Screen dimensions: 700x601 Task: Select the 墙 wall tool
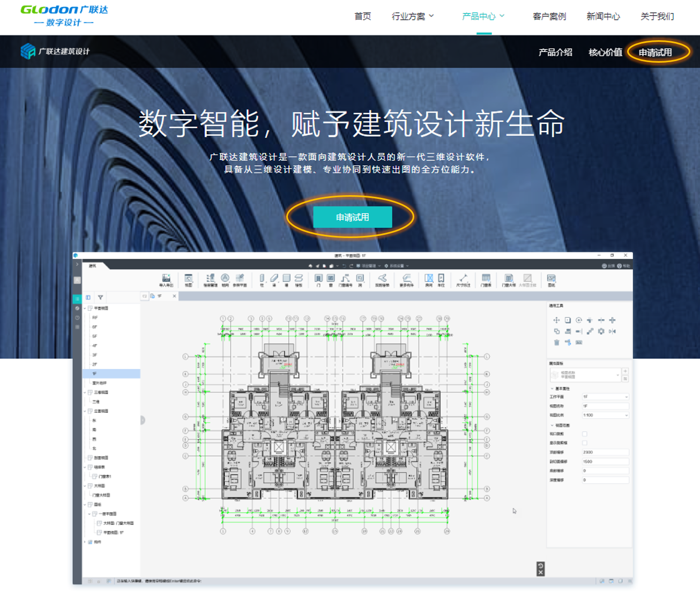click(x=286, y=280)
